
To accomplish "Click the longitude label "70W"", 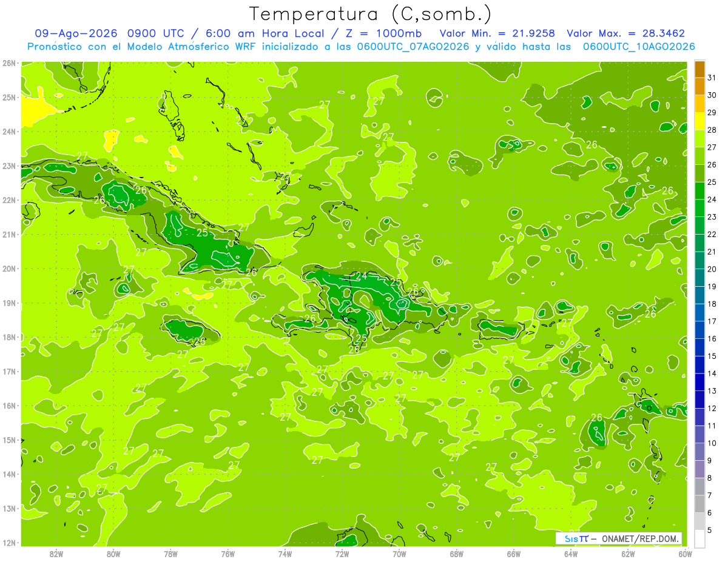I will point(399,554).
